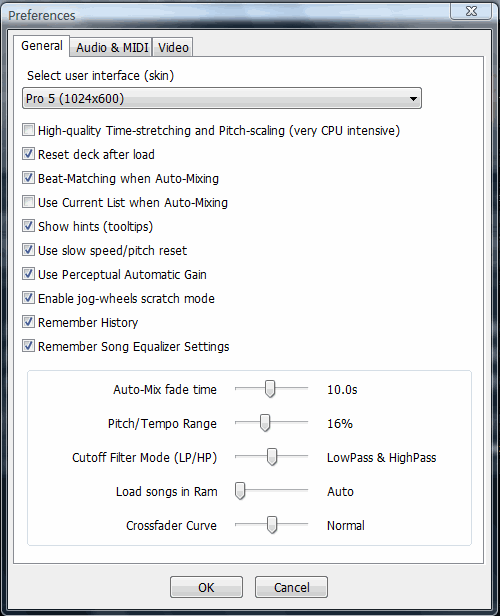The image size is (500, 616).
Task: Click the Crossfader Curve slider thumb
Action: click(x=271, y=524)
